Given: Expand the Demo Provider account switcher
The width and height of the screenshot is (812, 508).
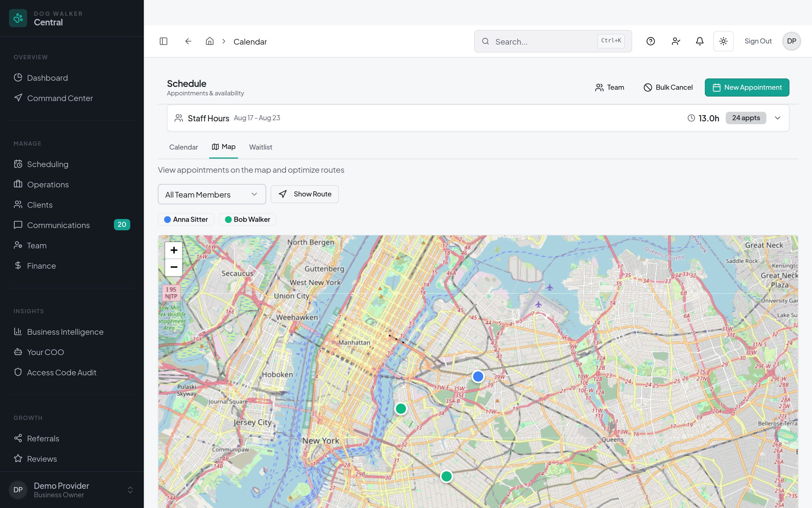Looking at the screenshot, I should tap(72, 490).
